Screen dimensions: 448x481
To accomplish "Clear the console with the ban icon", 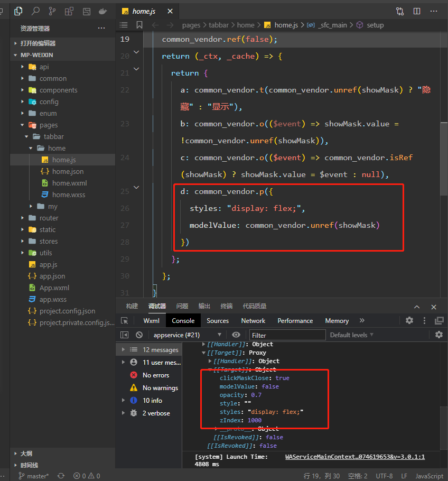I will pyautogui.click(x=139, y=335).
